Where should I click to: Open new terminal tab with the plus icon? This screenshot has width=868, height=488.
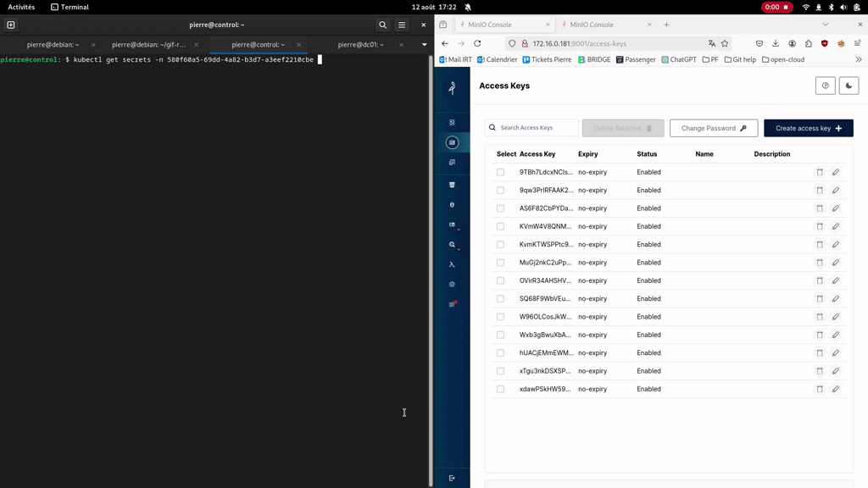11,25
